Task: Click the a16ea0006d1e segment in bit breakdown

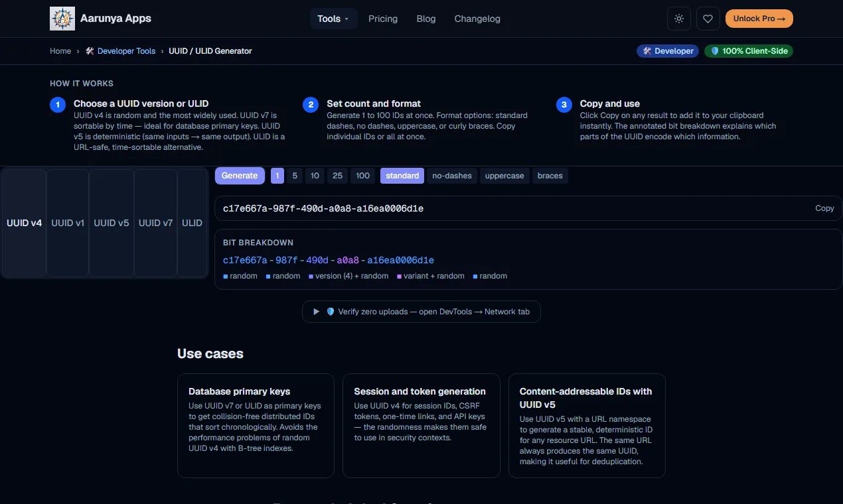Action: (x=400, y=261)
